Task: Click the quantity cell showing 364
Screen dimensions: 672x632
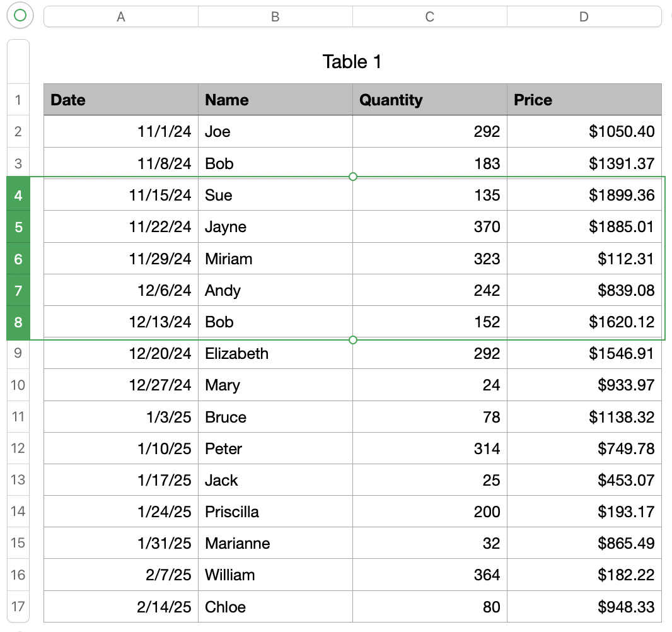Action: 430,575
